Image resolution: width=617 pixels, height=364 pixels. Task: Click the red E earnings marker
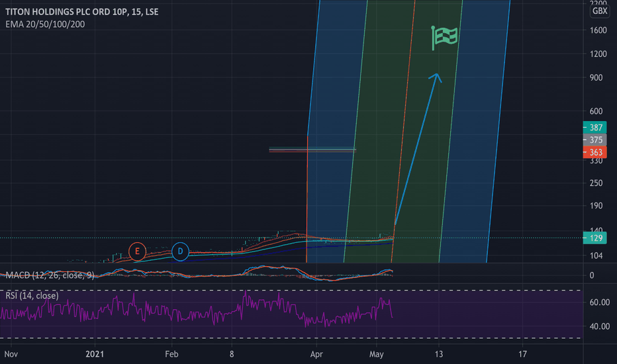coord(137,251)
